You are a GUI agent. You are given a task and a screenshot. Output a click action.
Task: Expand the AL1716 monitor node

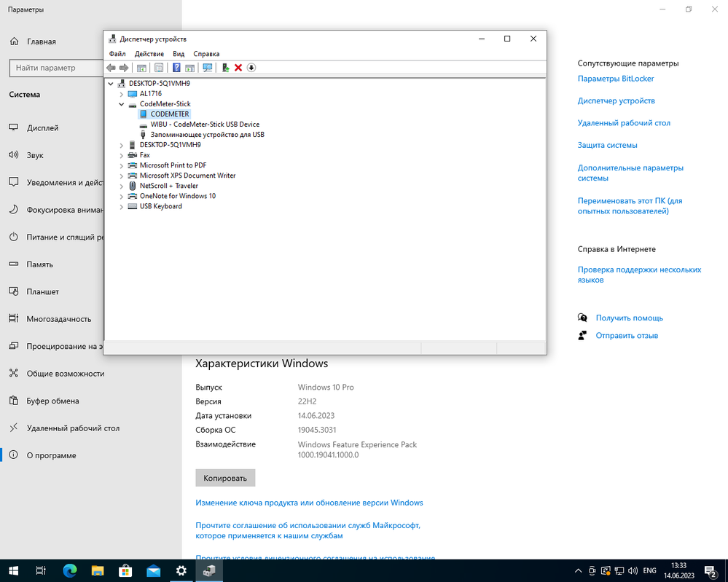pos(121,94)
